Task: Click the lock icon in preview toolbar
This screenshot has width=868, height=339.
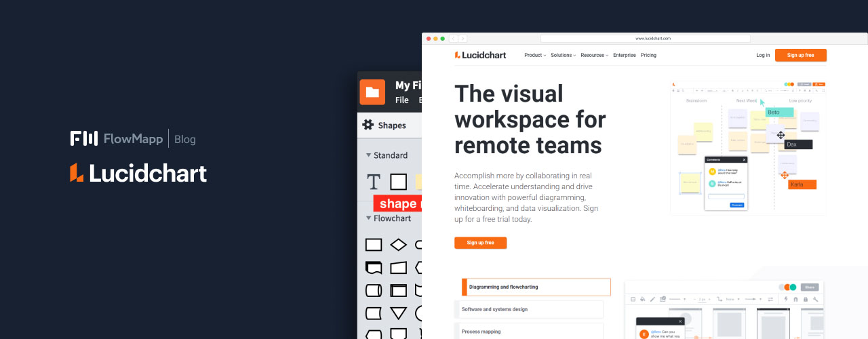Action: 806,299
